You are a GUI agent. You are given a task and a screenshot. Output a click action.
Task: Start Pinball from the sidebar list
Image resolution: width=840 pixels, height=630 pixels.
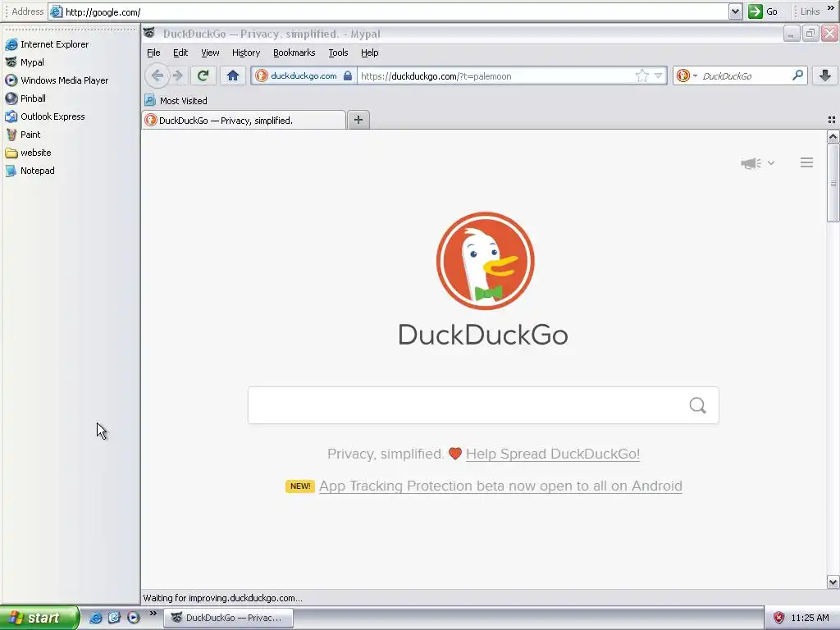pyautogui.click(x=25, y=98)
